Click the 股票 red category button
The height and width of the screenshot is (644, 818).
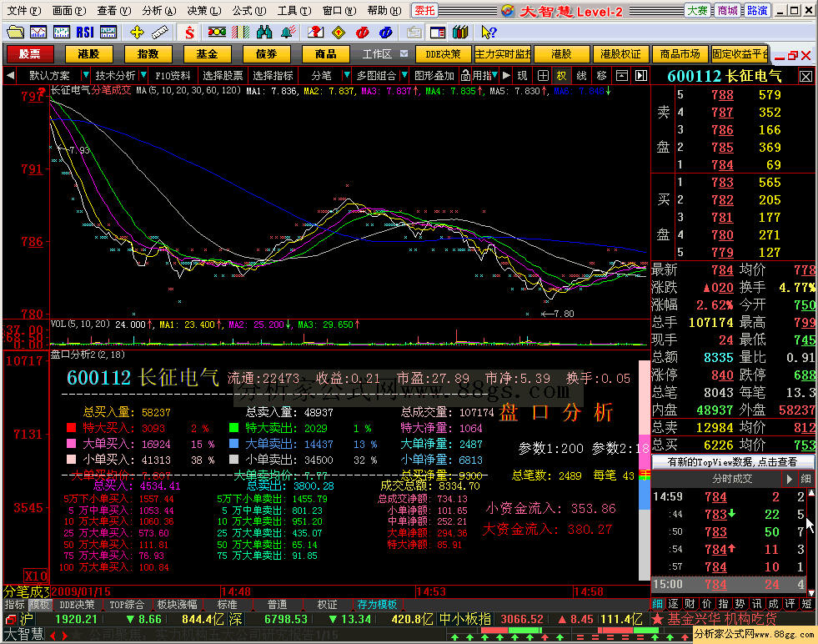[29, 53]
